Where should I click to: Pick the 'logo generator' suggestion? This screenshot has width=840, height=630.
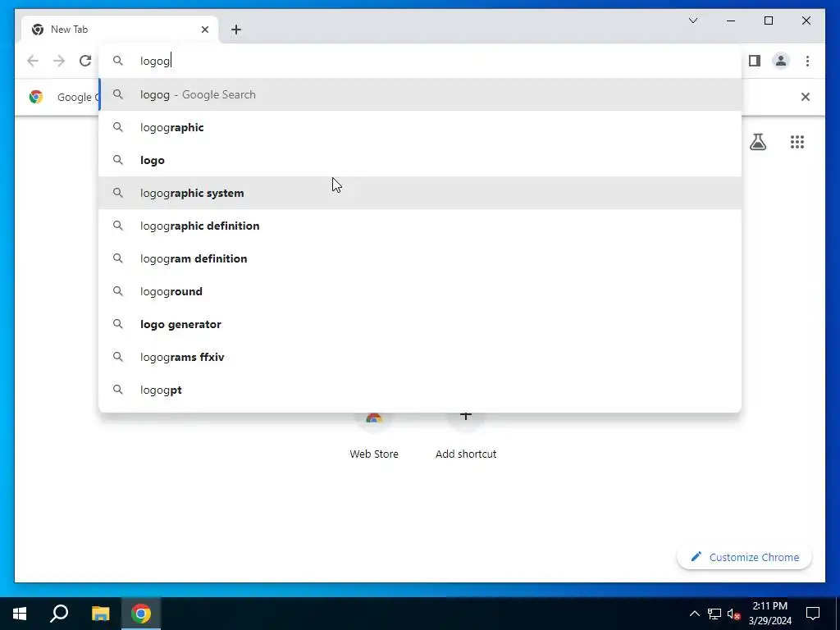420,324
